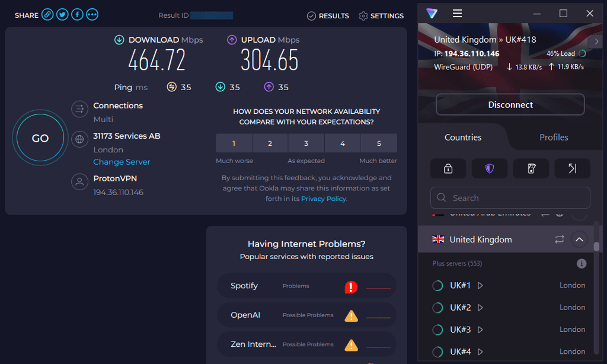Open the Ookla Privacy Policy link
The height and width of the screenshot is (364, 607).
tap(324, 199)
